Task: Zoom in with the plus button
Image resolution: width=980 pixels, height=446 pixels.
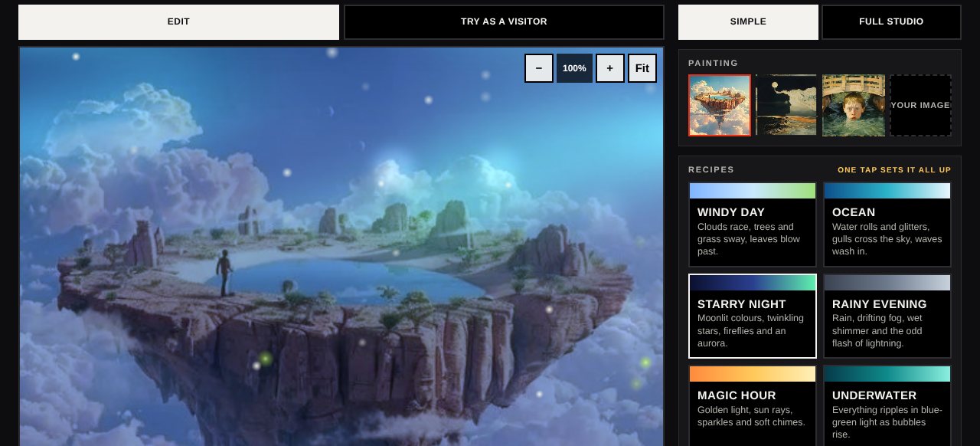Action: click(x=610, y=68)
